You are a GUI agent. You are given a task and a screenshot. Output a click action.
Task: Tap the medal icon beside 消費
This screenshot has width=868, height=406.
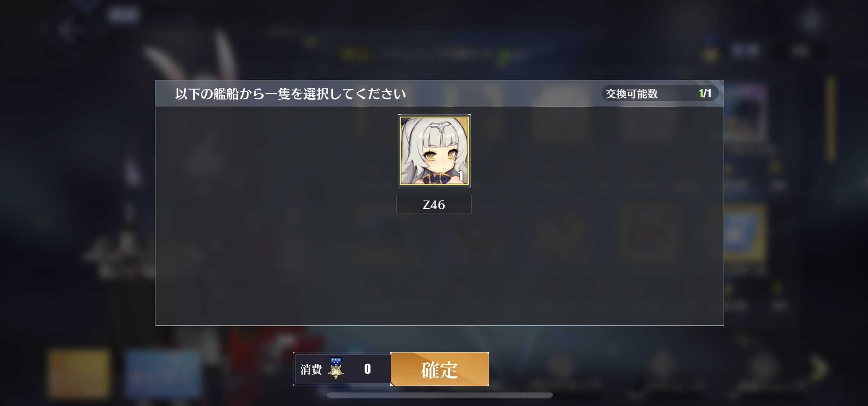coord(336,369)
